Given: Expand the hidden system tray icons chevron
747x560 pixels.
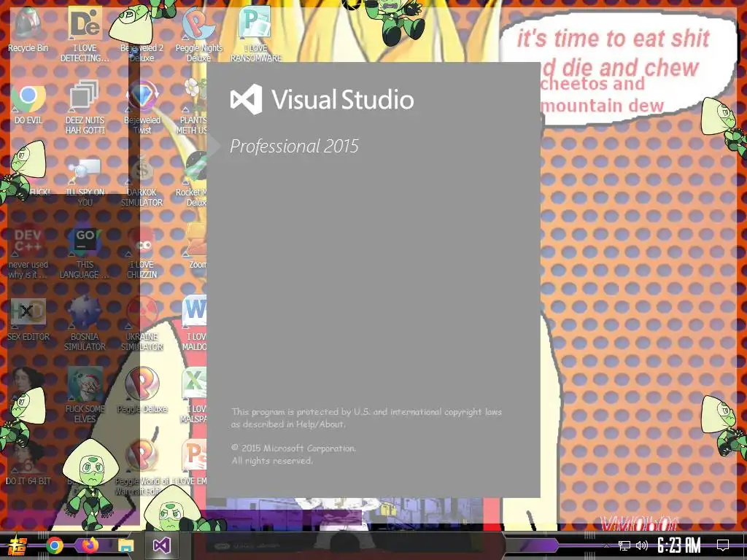Looking at the screenshot, I should tap(607, 545).
